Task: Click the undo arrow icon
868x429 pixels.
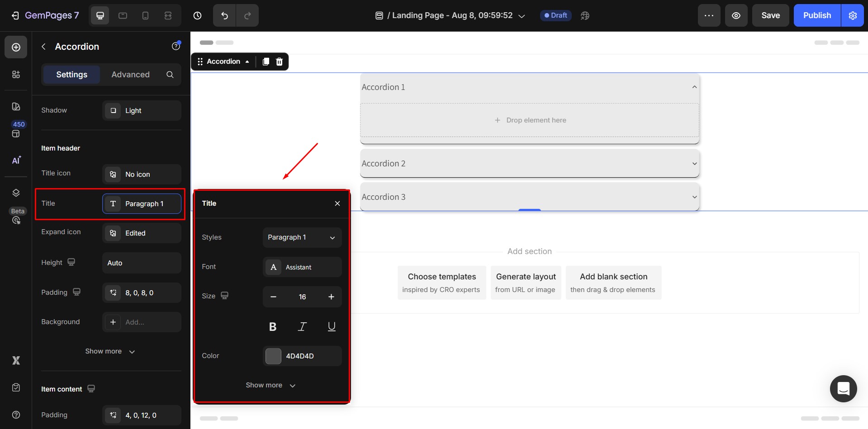Action: 224,15
